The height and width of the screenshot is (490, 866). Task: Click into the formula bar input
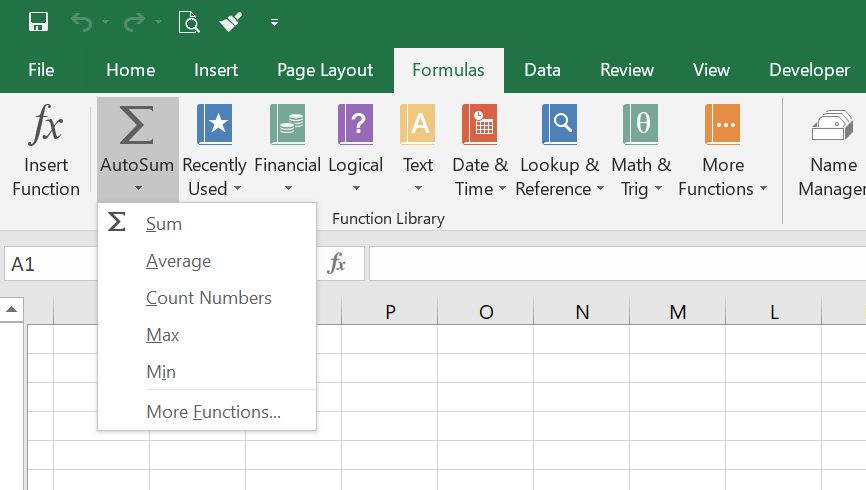pyautogui.click(x=617, y=264)
